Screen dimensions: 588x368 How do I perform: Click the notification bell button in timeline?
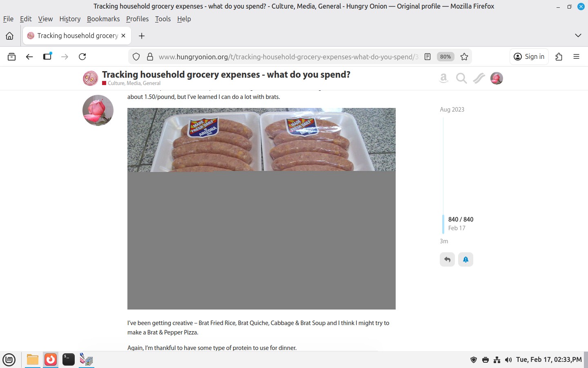pyautogui.click(x=465, y=260)
